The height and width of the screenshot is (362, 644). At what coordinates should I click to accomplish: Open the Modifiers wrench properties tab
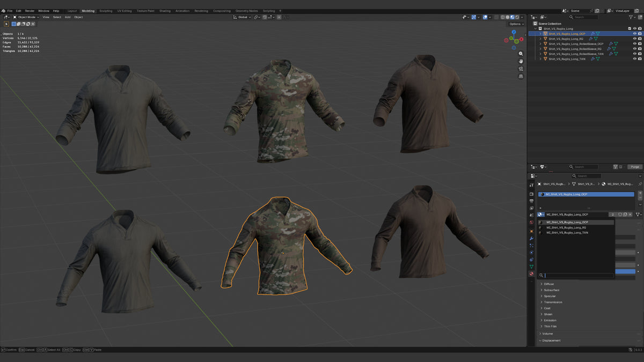[531, 238]
